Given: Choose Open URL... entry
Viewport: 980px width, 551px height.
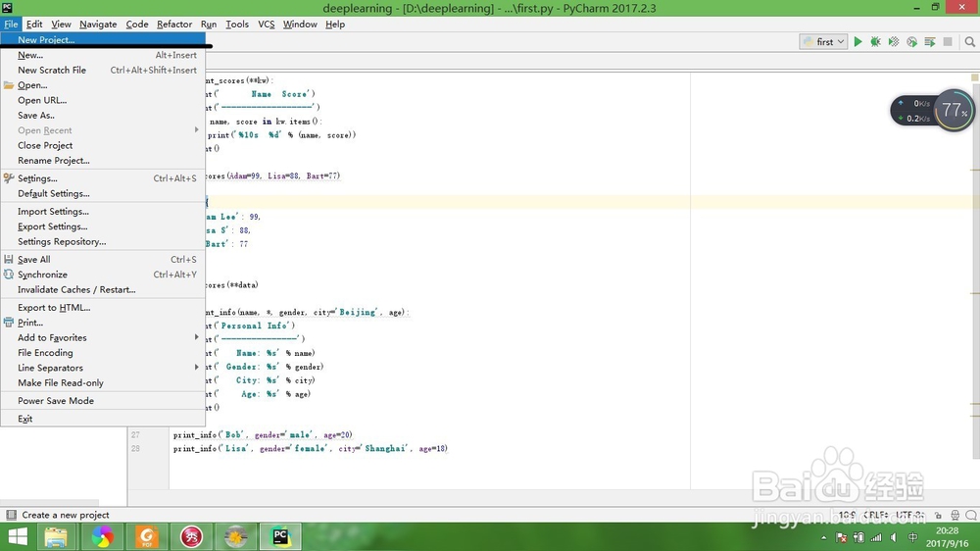Looking at the screenshot, I should click(x=103, y=100).
